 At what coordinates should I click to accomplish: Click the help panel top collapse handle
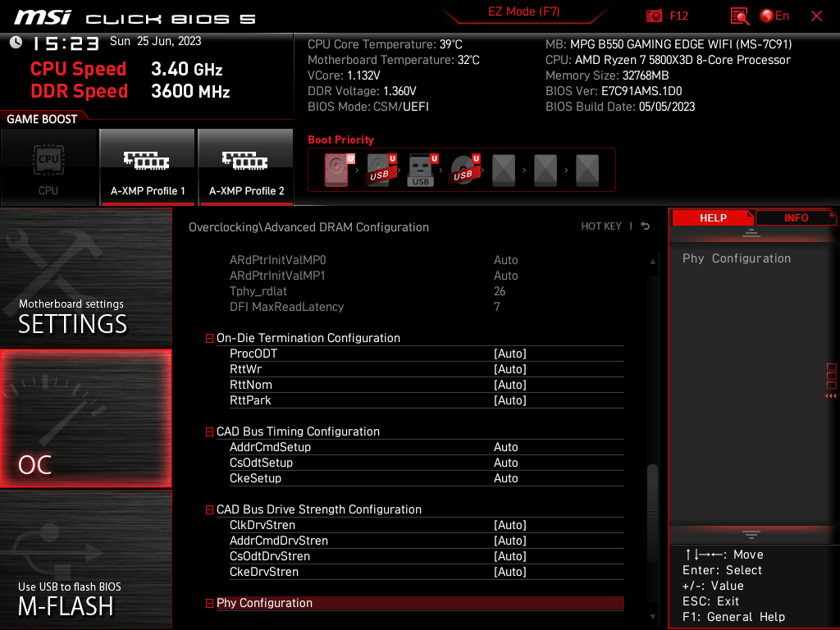751,232
